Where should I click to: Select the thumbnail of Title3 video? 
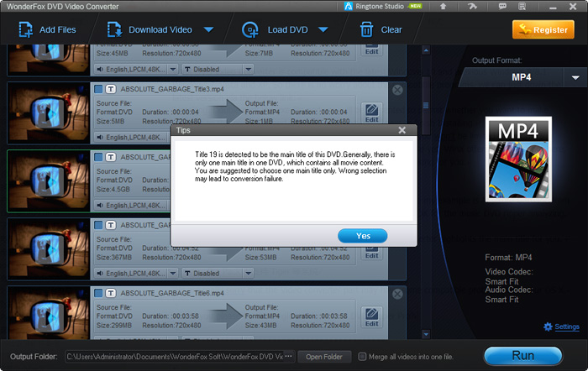(49, 112)
